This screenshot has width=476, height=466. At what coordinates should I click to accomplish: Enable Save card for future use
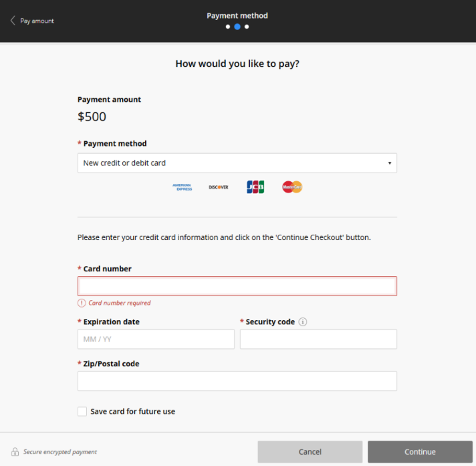click(x=82, y=412)
